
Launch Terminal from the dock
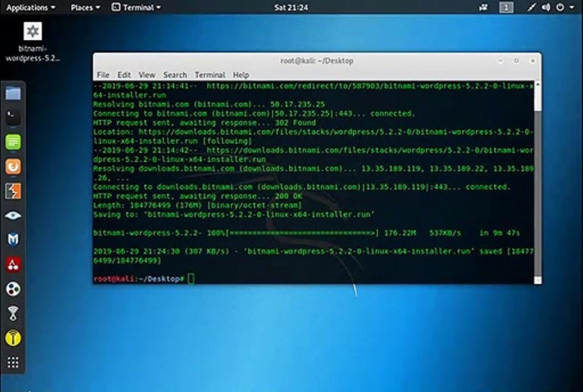13,118
